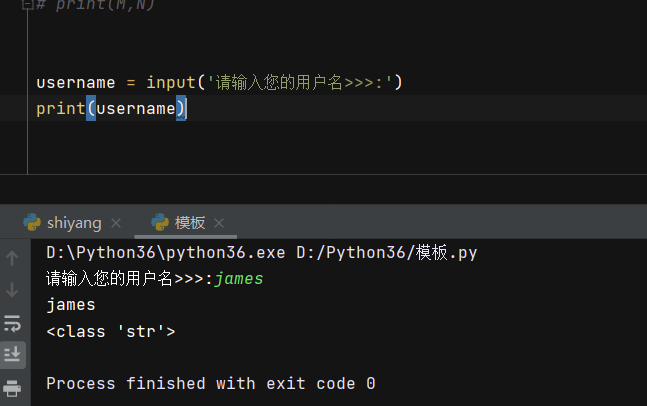Click the Python icon on 模板 tab
The image size is (647, 406).
tap(159, 222)
